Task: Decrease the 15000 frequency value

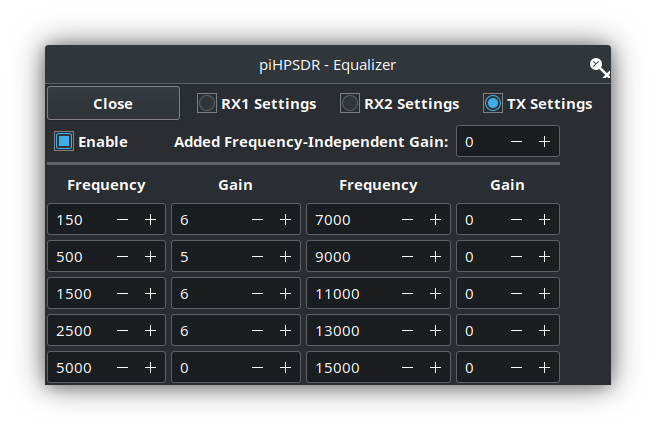Action: point(407,367)
